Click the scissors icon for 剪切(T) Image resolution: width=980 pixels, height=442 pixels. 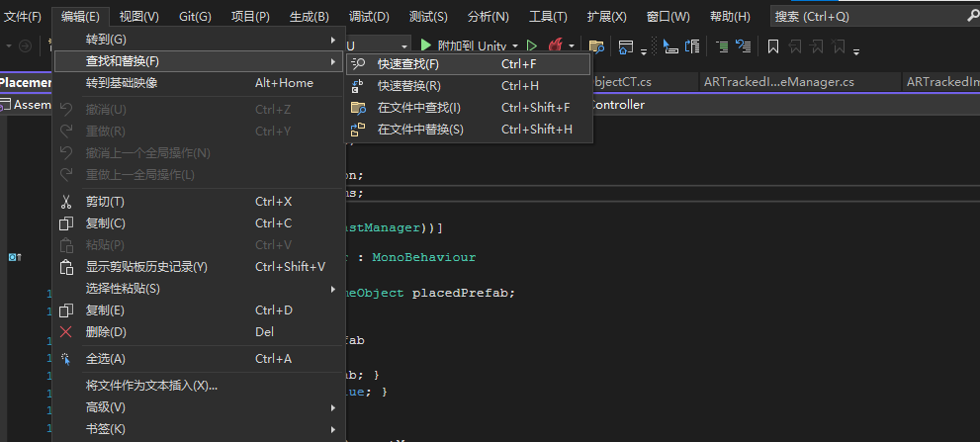[65, 202]
